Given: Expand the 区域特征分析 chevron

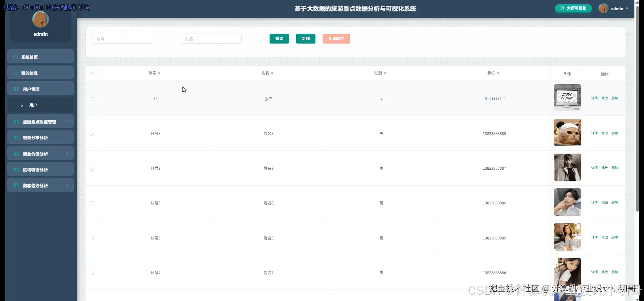Looking at the screenshot, I should tap(67, 169).
